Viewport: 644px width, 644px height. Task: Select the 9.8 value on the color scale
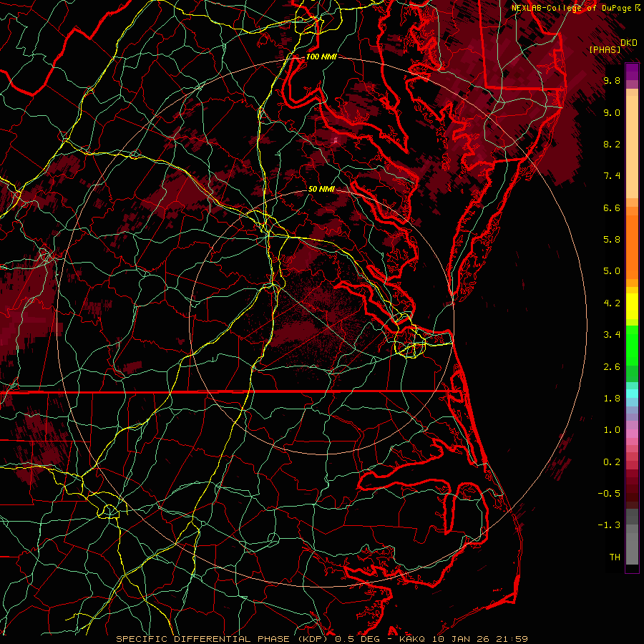(x=612, y=80)
